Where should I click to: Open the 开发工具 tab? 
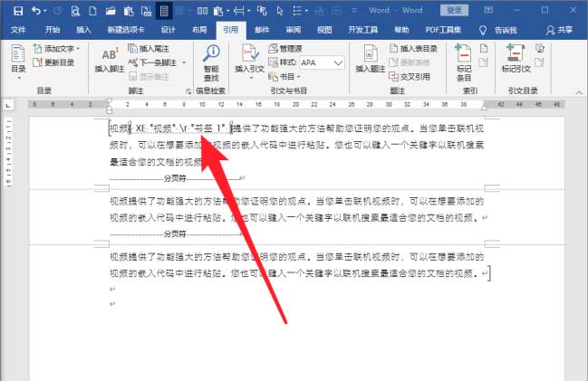362,30
